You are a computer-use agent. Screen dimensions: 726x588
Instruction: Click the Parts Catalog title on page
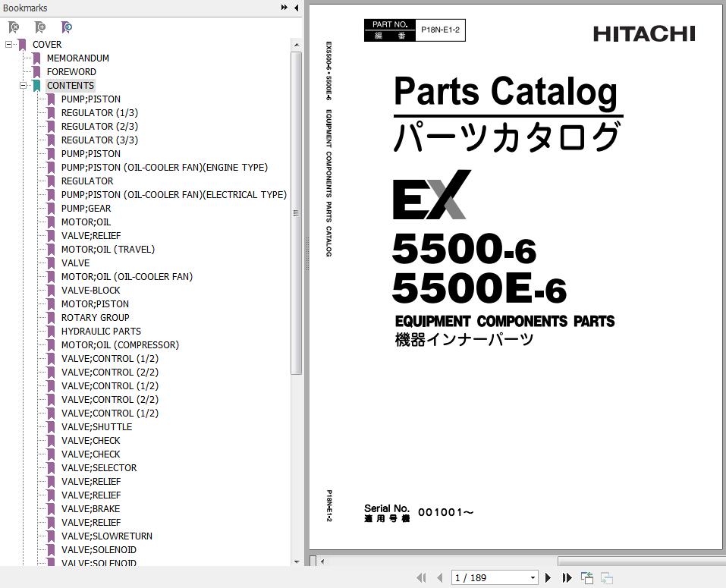coord(505,92)
